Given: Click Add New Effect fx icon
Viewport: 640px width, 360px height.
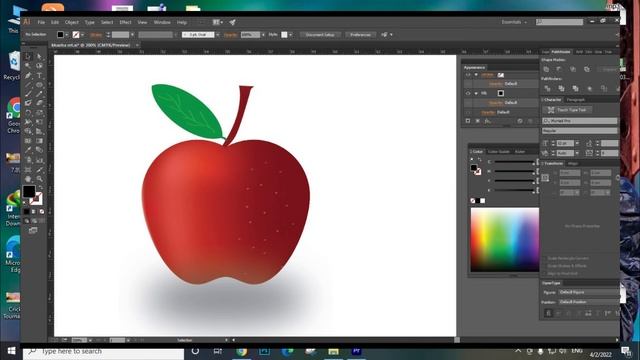Looking at the screenshot, I should (488, 121).
